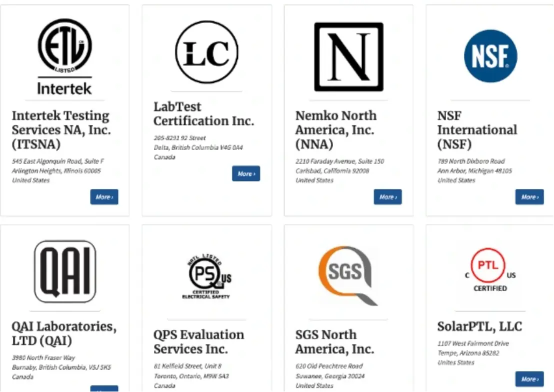Click the ETL Intertek logo

(65, 56)
